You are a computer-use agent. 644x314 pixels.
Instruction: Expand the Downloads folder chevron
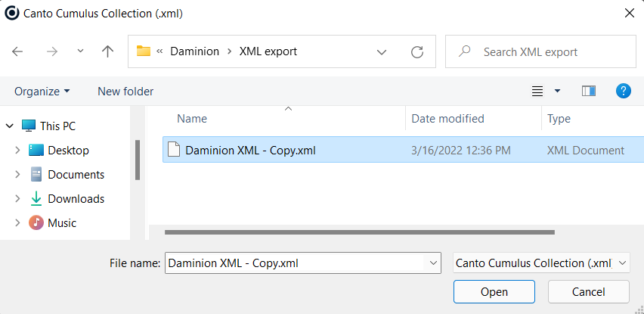(x=17, y=199)
